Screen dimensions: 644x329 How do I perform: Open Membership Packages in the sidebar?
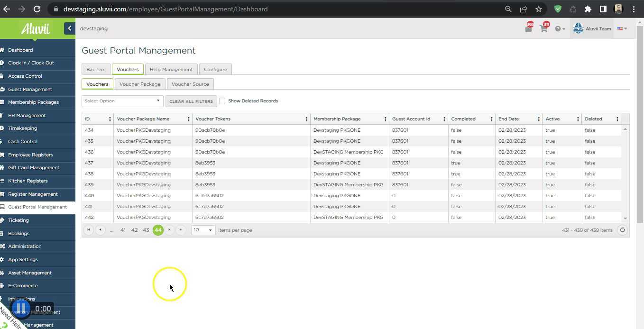[33, 102]
